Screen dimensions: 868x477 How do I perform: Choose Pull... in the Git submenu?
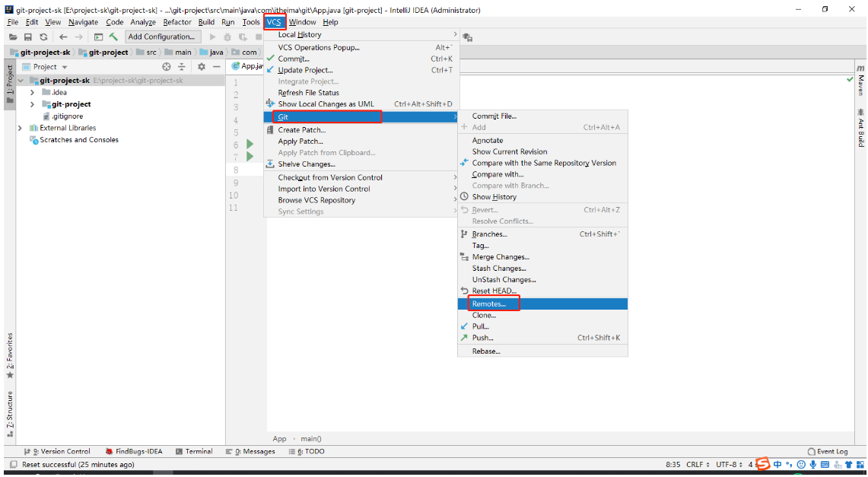click(542, 326)
